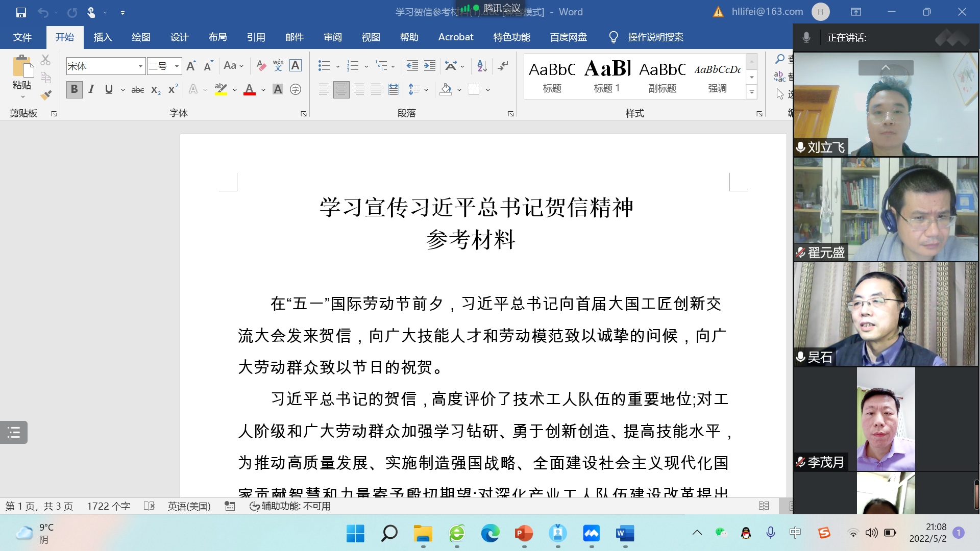Open Tencent Meeting in taskbar

[592, 534]
